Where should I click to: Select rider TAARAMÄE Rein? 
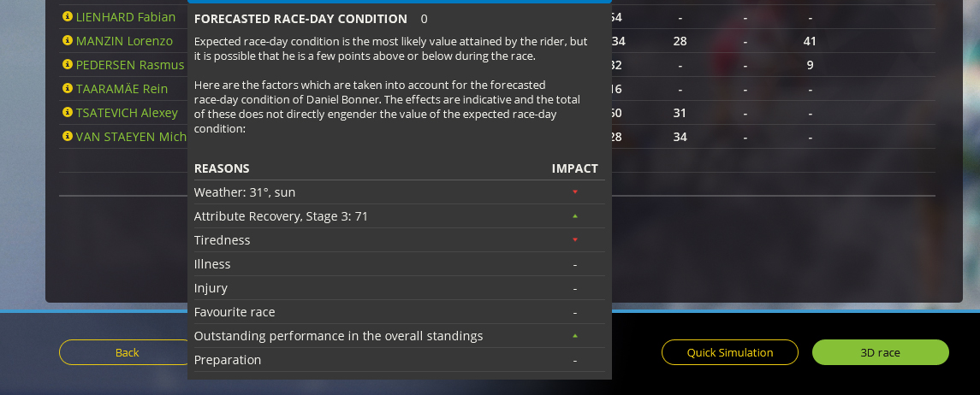(122, 89)
